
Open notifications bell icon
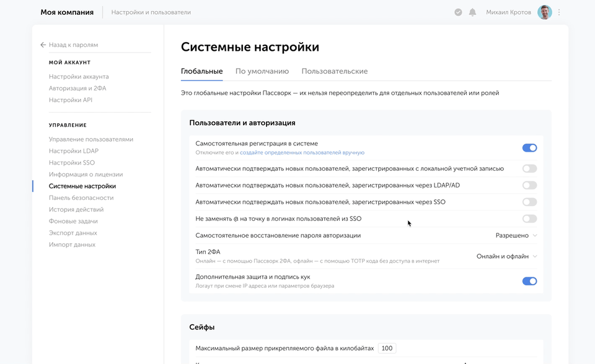pos(472,12)
